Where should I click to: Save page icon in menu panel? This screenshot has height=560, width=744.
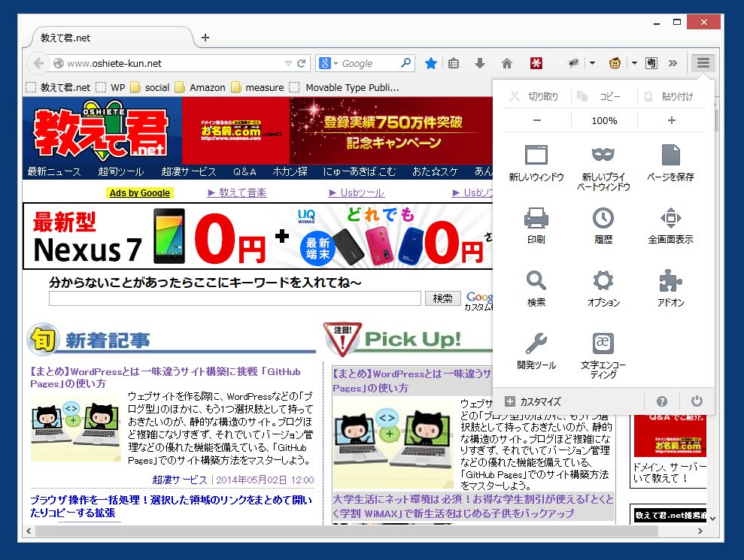pos(670,164)
